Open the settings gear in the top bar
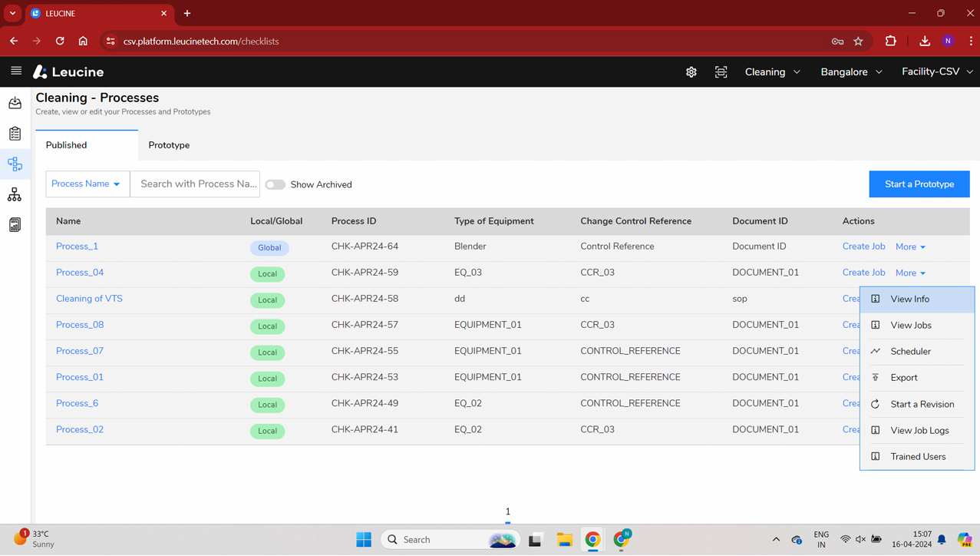Image resolution: width=980 pixels, height=556 pixels. tap(691, 71)
